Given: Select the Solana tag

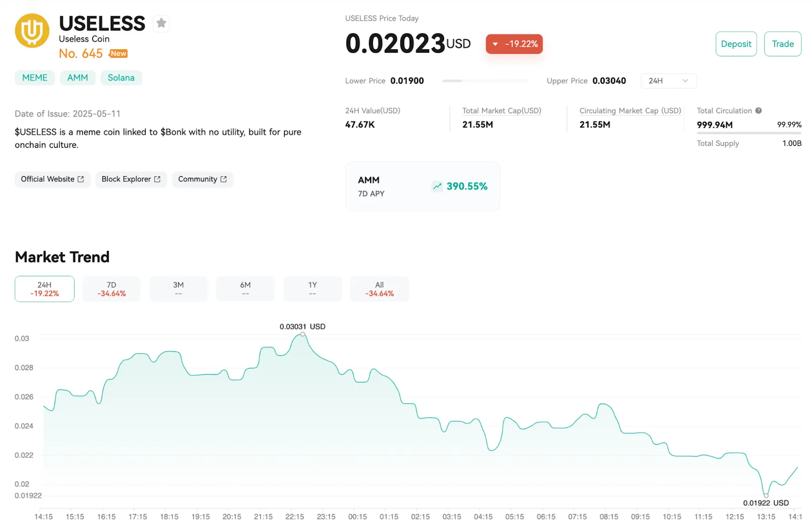Looking at the screenshot, I should pyautogui.click(x=121, y=78).
